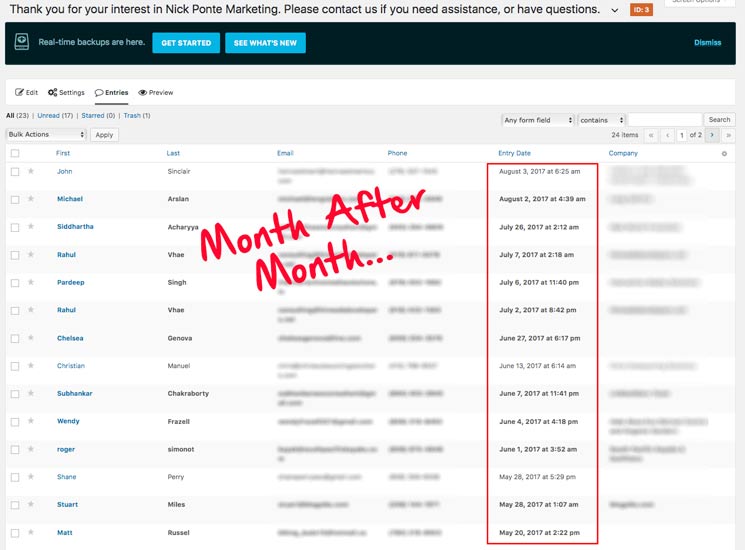The height and width of the screenshot is (550, 745).
Task: Click the search text field
Action: 665,120
